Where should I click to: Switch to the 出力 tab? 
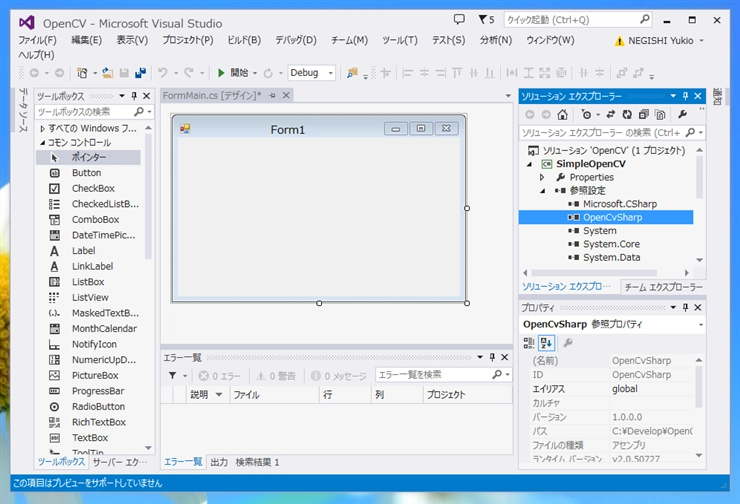[x=219, y=462]
